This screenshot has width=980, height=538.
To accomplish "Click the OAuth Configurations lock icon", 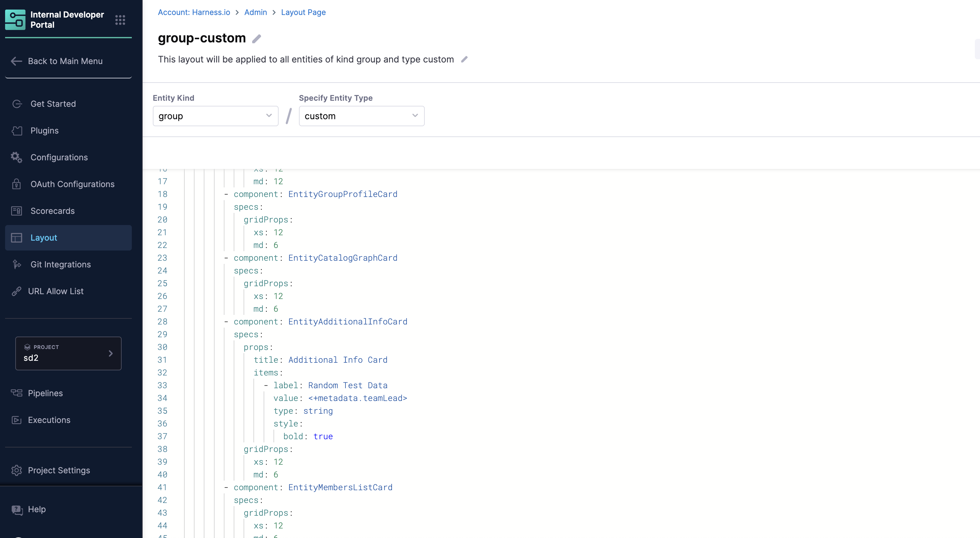I will [17, 184].
